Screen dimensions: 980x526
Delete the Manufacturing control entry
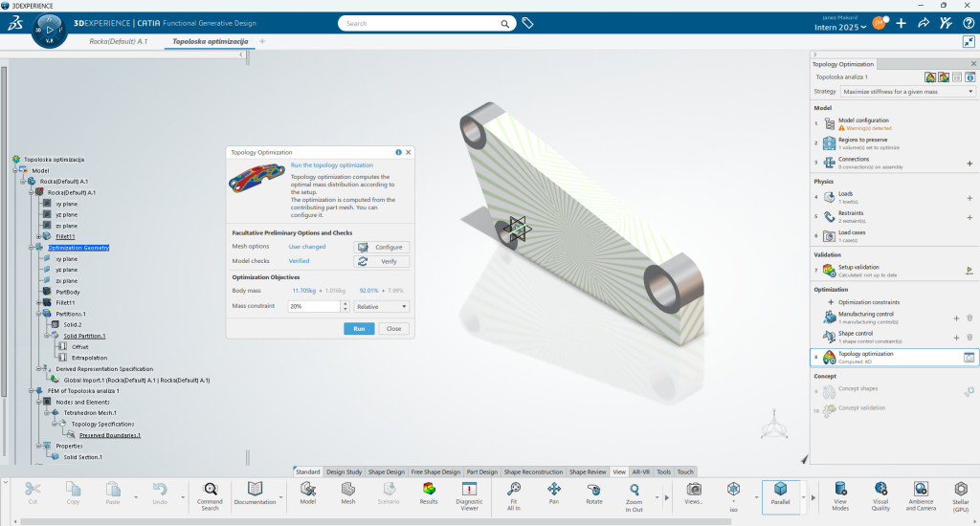[969, 318]
